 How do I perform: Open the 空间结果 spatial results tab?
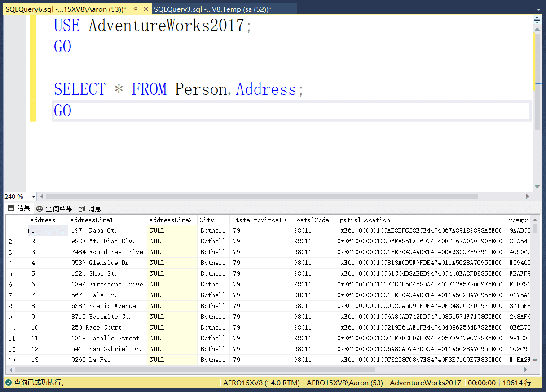(54, 208)
